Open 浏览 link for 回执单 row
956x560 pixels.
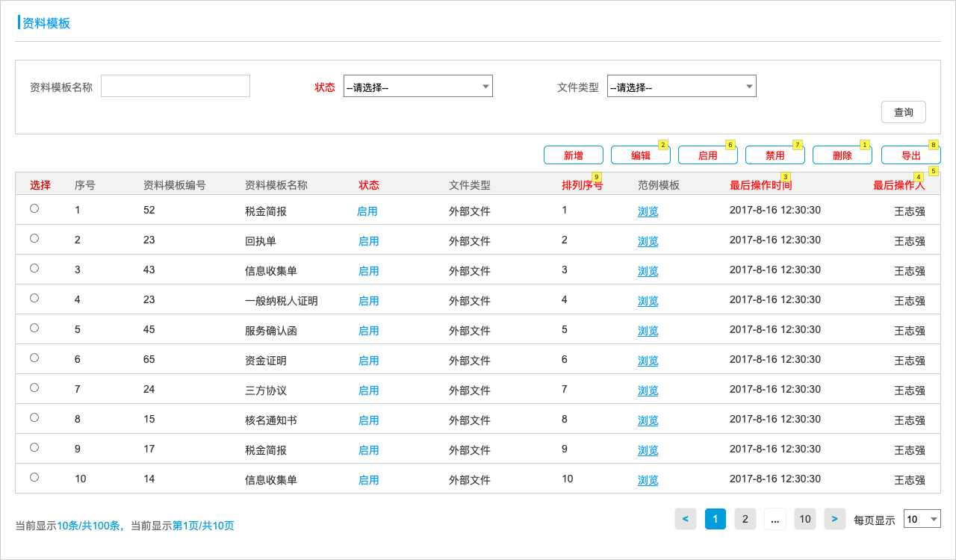(648, 241)
